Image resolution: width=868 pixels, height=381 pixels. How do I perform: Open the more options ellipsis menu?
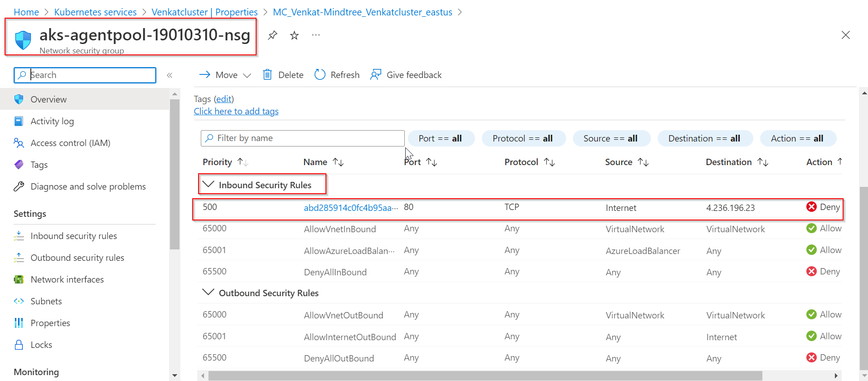(316, 35)
